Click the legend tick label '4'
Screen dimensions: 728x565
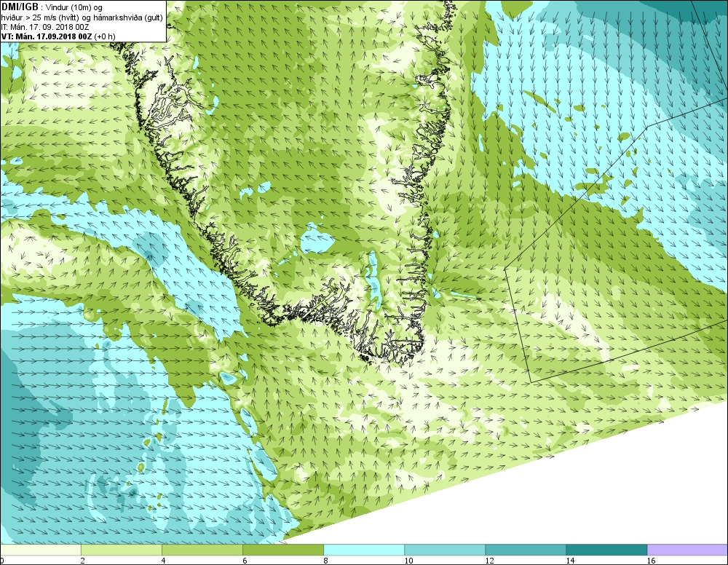click(x=164, y=561)
